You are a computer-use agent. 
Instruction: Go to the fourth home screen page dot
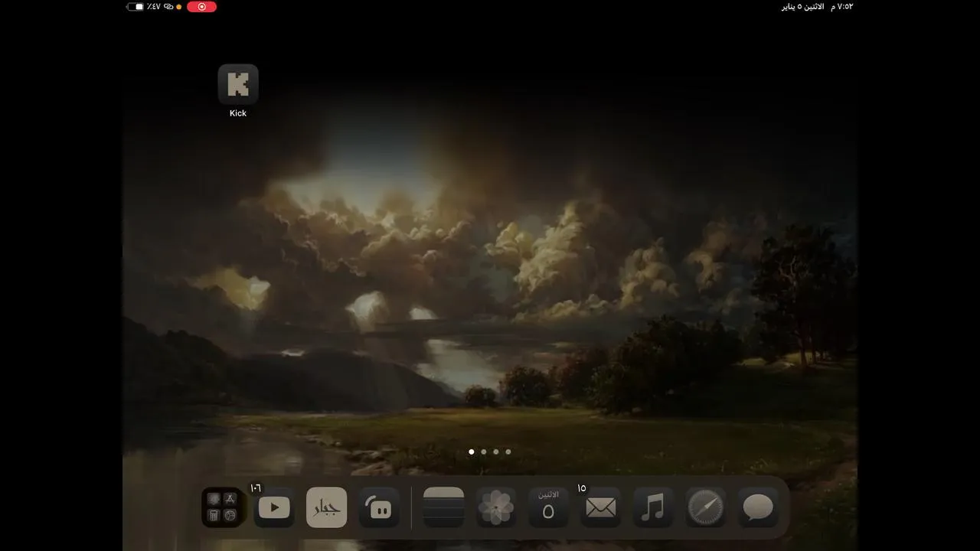[x=508, y=452]
